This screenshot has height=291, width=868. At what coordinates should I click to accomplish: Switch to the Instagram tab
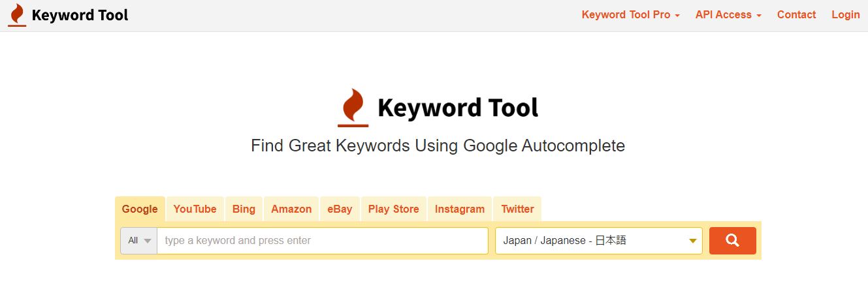pos(460,209)
